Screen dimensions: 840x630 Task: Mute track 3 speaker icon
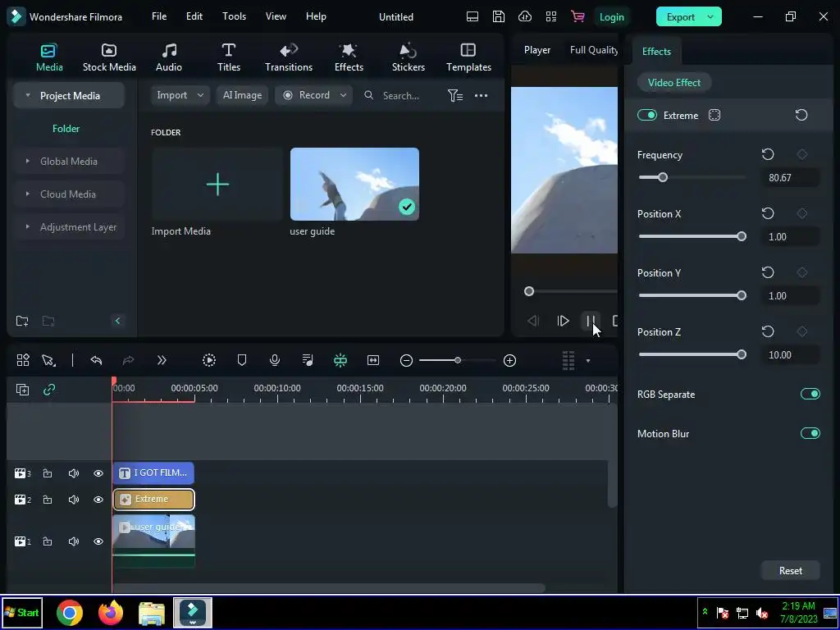(73, 473)
